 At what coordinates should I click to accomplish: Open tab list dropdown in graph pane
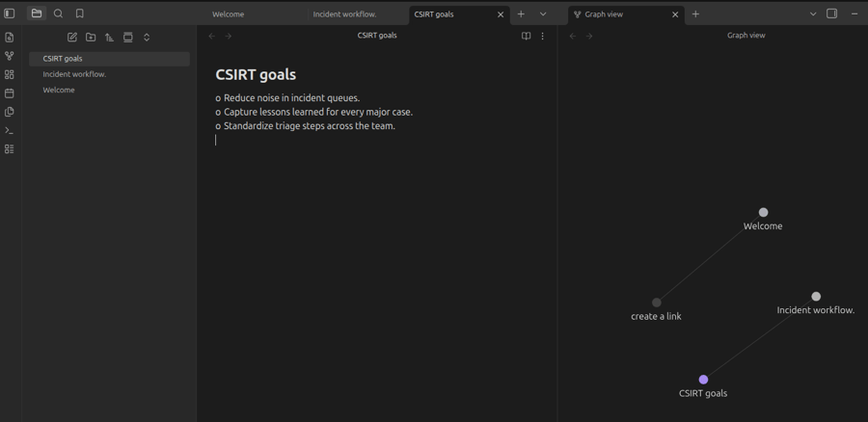click(x=813, y=13)
